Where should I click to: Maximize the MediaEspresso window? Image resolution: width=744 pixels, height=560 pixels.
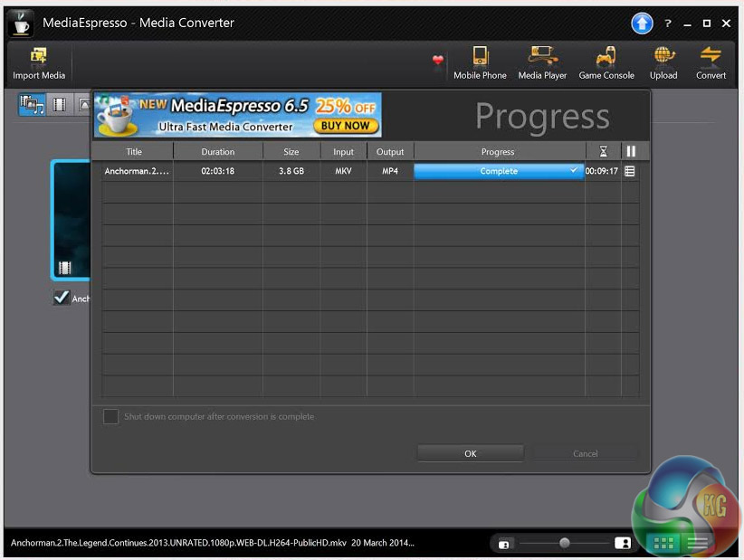[x=707, y=24]
